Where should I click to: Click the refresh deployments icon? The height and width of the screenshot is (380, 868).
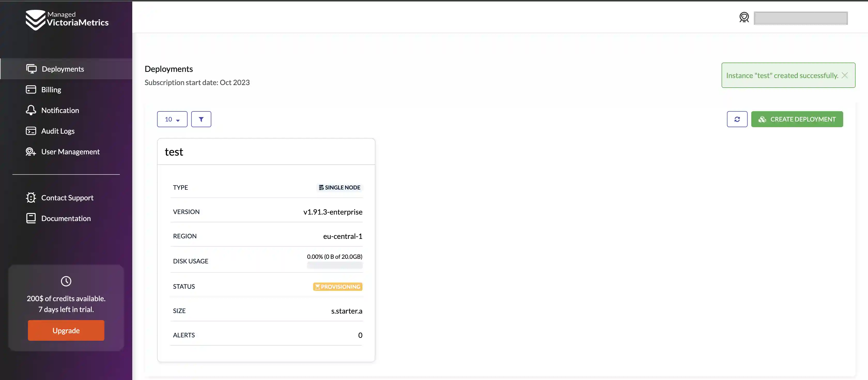coord(737,119)
